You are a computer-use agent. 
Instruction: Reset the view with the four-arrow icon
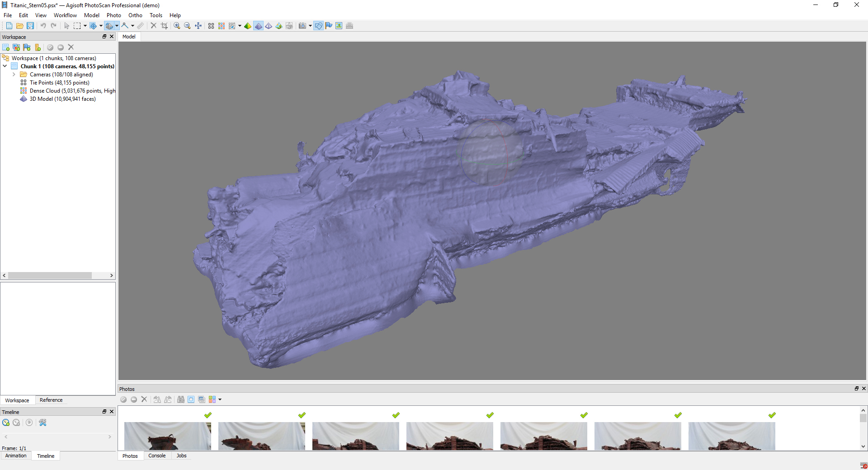(x=198, y=26)
